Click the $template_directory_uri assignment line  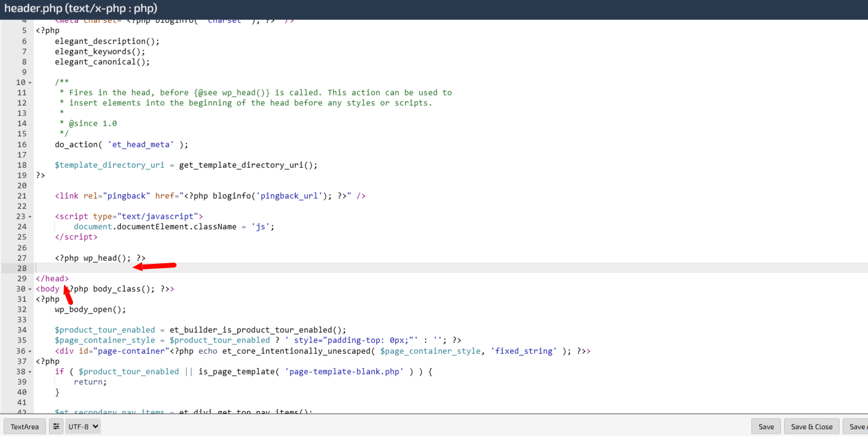coord(186,165)
